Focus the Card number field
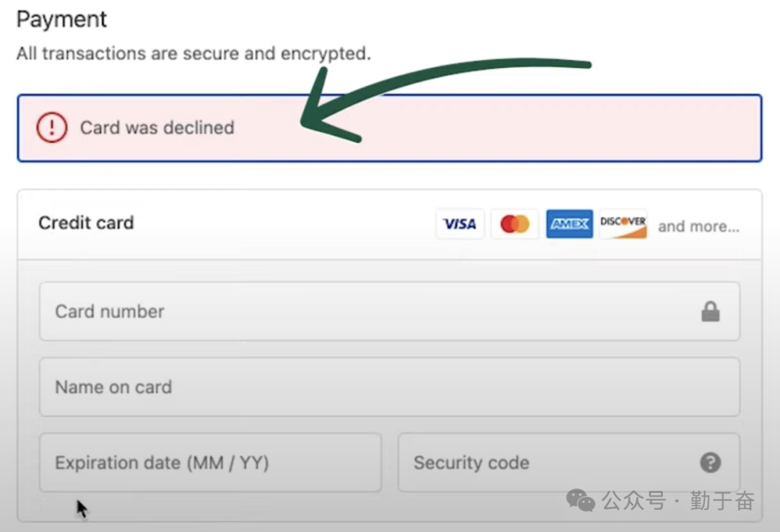Screen dimensions: 780x532 click(361, 312)
